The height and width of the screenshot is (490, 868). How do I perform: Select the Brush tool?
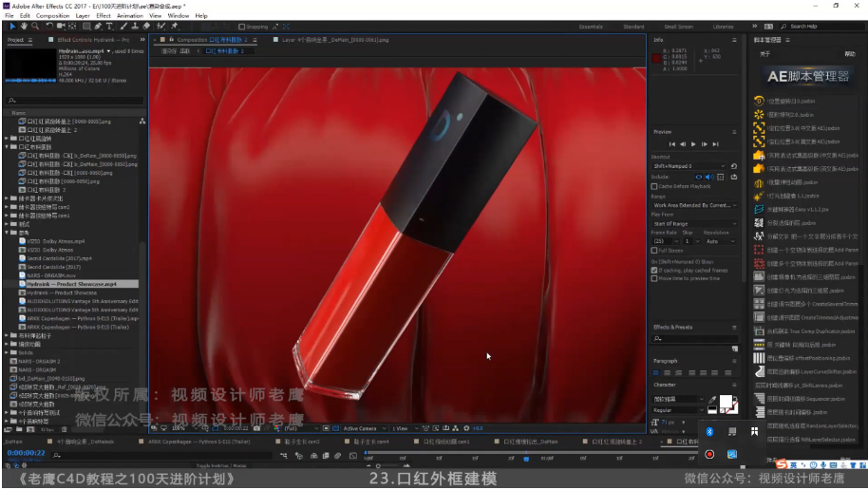124,27
